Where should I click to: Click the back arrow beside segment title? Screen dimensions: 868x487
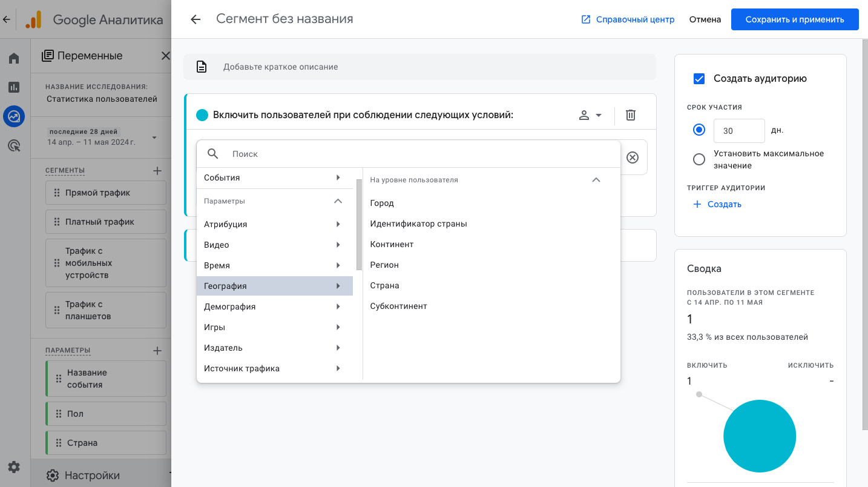coord(195,19)
